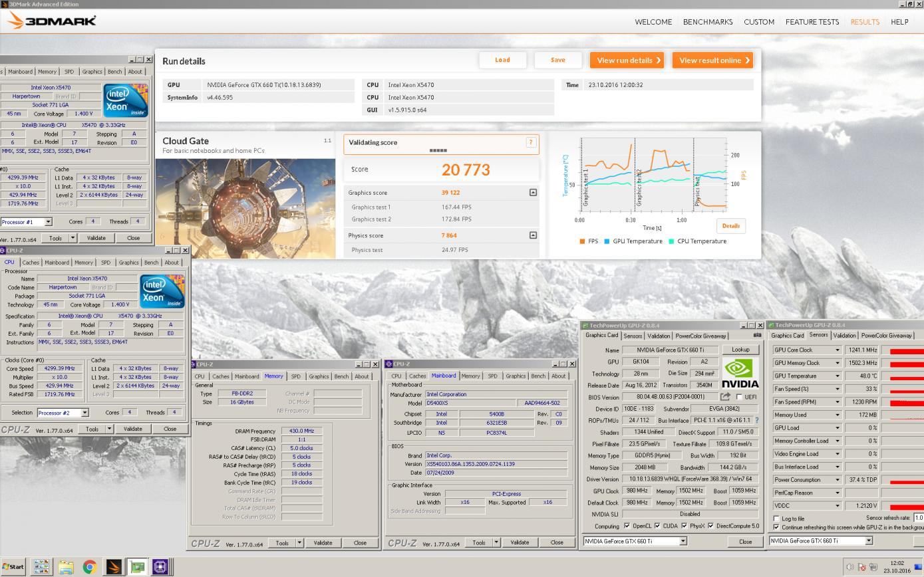Click View result online button
Viewport: 924px width, 577px height.
pos(712,60)
